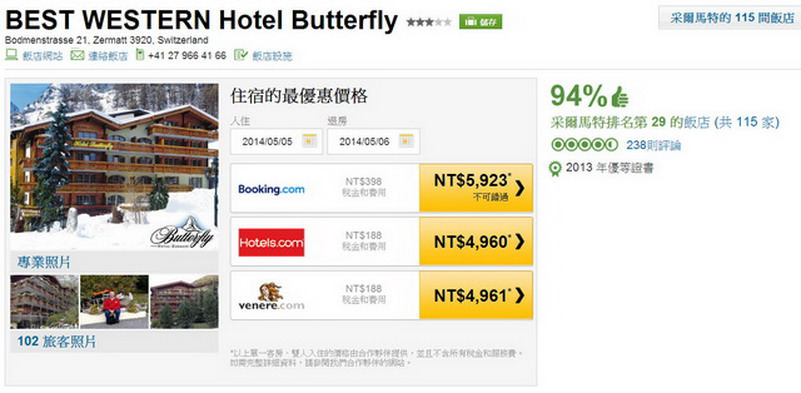Open the check-in date calendar icon
801x393 pixels.
[x=309, y=141]
